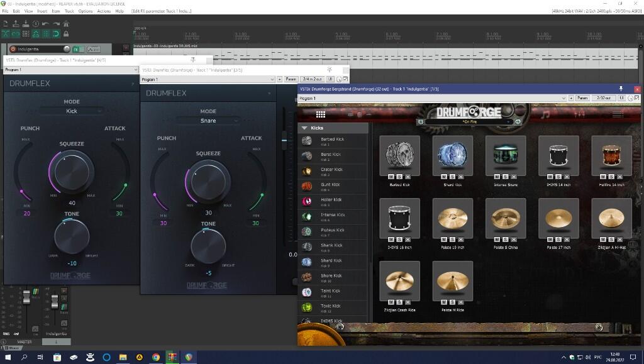
Task: Click the pin icon on Drumforge window title bar
Action: [621, 89]
